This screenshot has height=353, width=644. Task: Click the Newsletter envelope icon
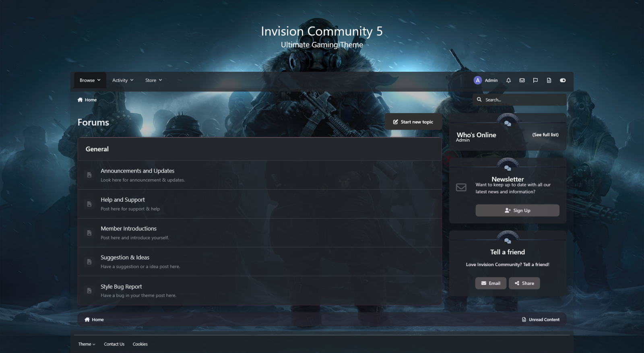pos(461,188)
